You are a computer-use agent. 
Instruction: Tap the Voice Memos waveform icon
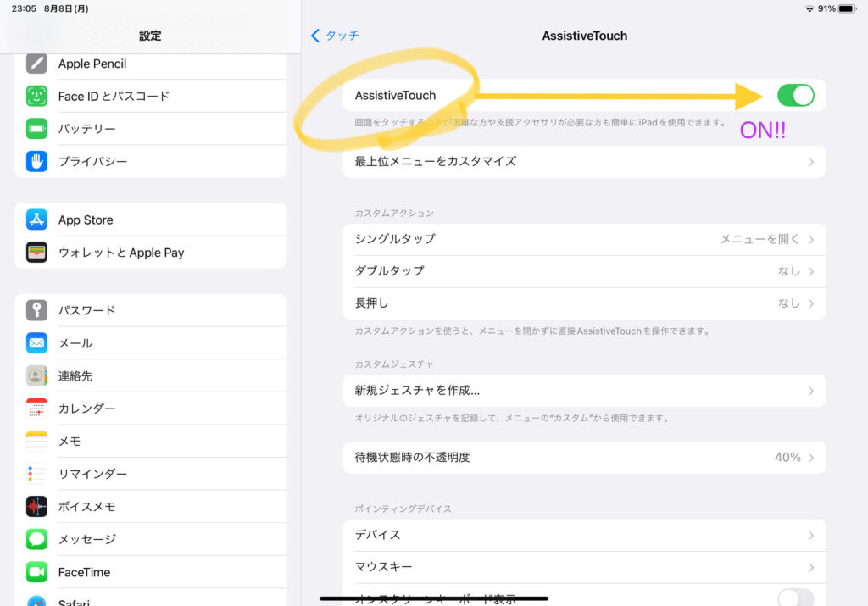36,506
